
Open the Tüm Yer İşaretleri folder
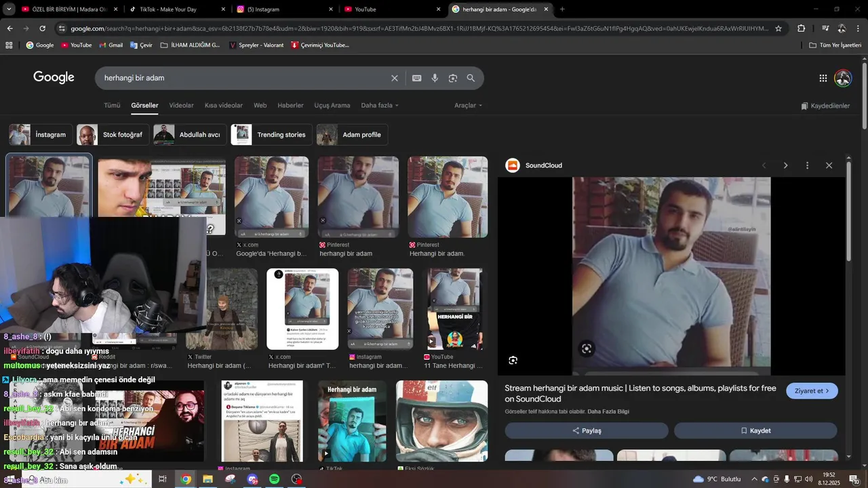(836, 45)
